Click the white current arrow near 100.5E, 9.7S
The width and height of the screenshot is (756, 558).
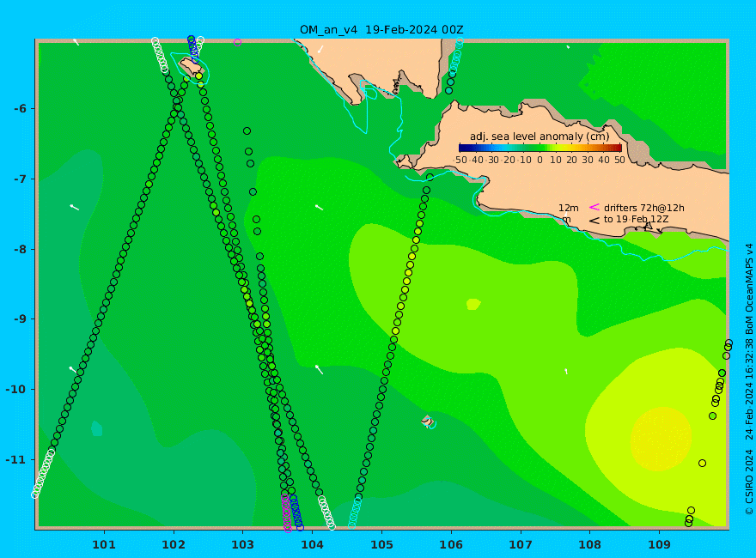coord(73,370)
